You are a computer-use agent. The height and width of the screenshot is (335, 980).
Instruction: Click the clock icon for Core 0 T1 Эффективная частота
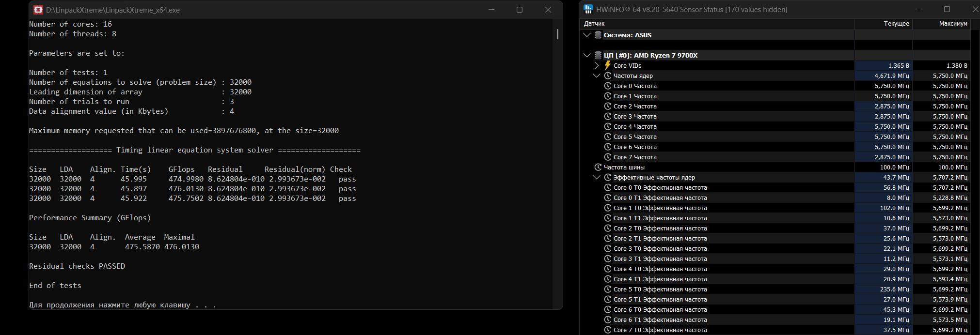click(608, 198)
